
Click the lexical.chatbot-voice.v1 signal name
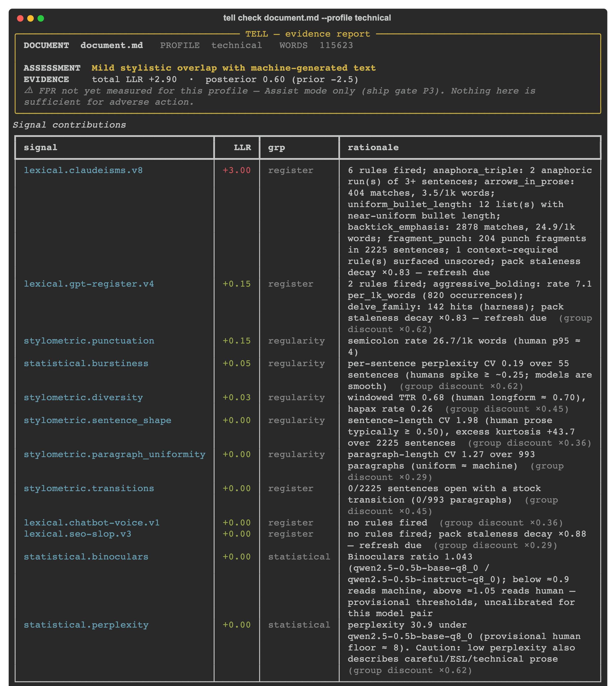(92, 523)
